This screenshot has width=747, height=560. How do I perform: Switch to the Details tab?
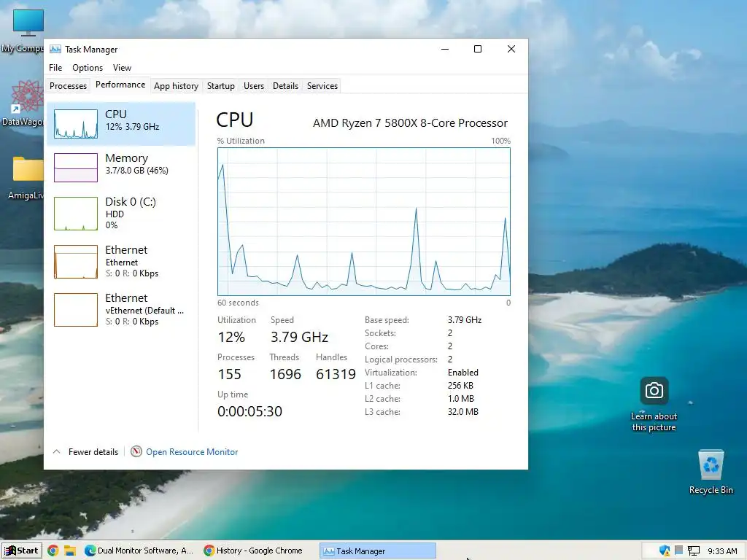pyautogui.click(x=285, y=86)
